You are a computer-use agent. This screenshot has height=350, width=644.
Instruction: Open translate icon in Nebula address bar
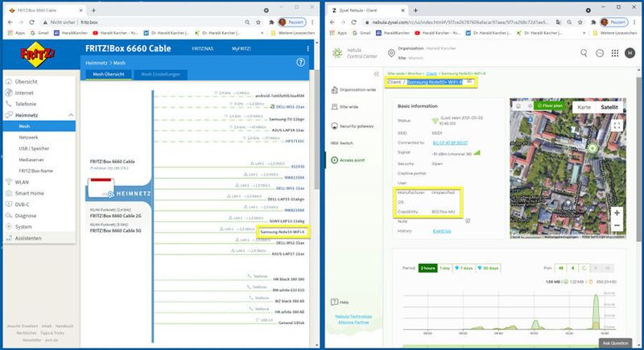click(558, 23)
